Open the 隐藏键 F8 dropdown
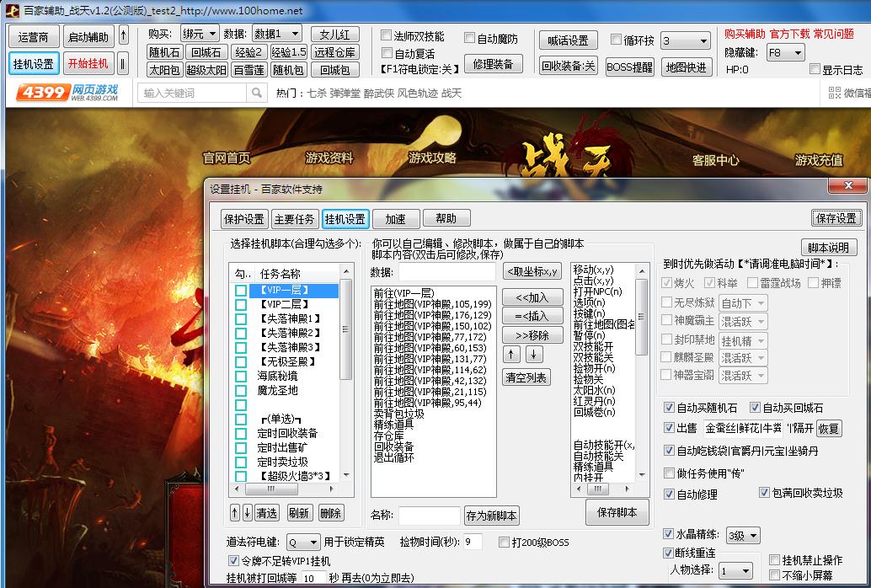 coord(785,53)
